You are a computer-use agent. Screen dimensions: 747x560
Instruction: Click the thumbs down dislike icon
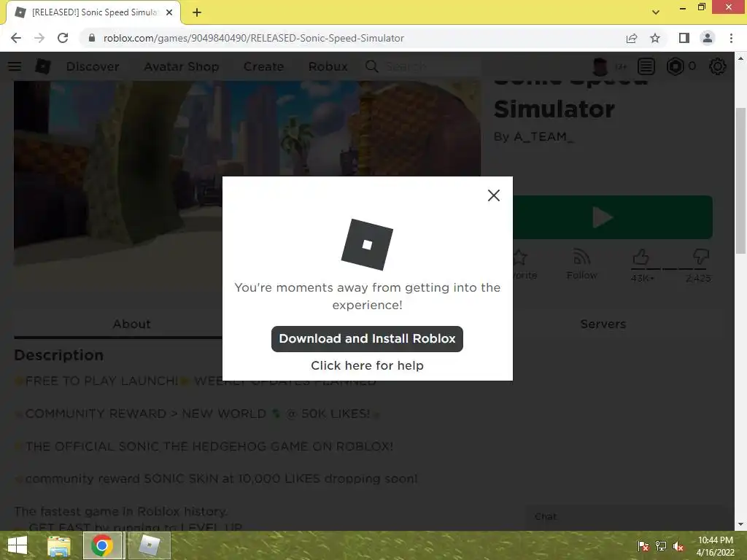point(701,257)
